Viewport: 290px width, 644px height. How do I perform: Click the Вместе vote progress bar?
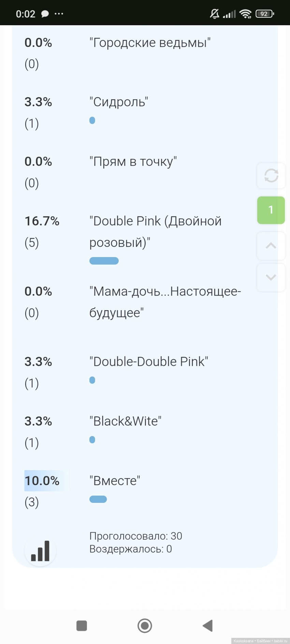[x=98, y=499]
